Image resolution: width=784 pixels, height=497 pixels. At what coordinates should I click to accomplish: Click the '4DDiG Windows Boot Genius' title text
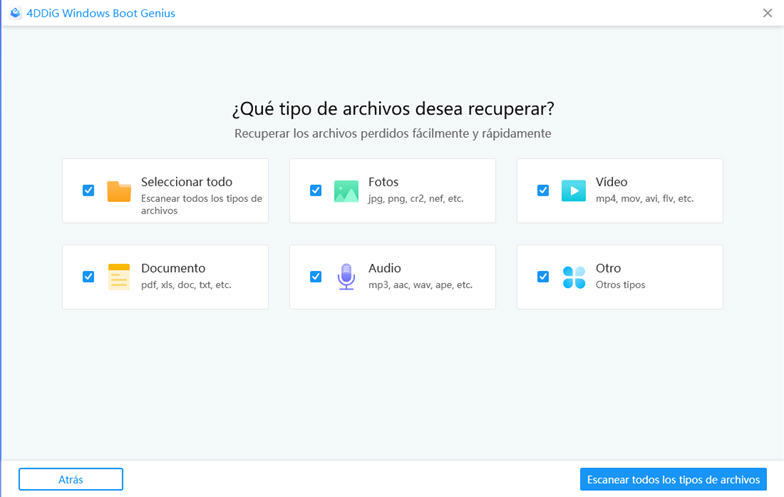pos(100,13)
